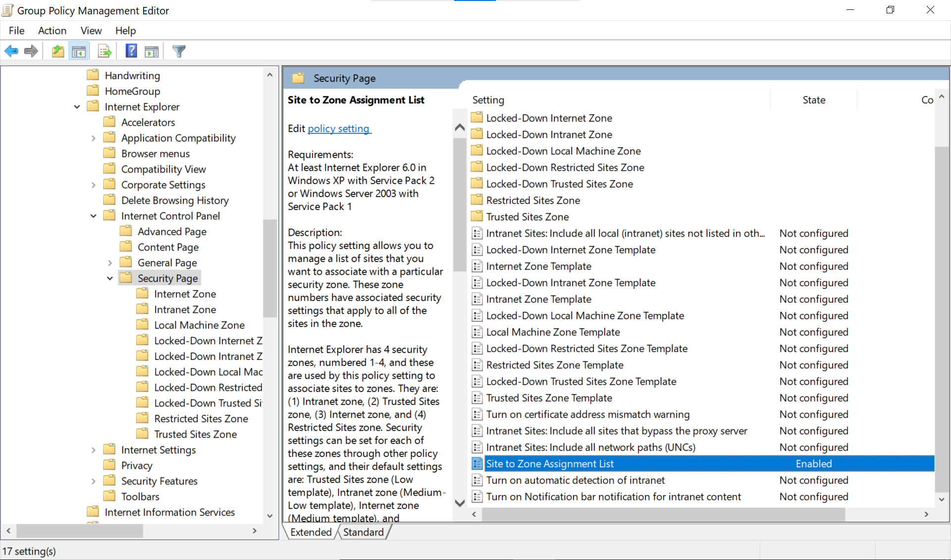Select Intranet Zone tree item

click(185, 308)
